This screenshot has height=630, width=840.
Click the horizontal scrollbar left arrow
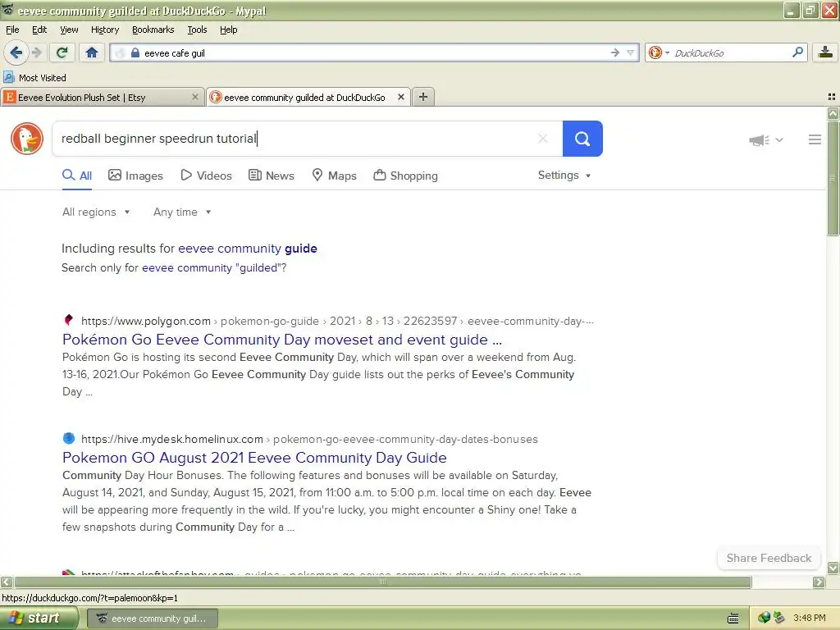pos(7,582)
